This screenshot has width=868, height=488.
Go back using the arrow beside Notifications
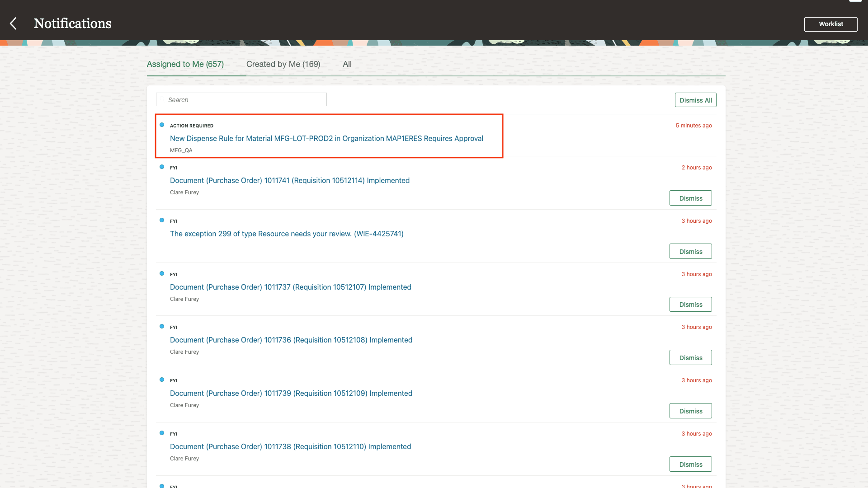pos(14,23)
